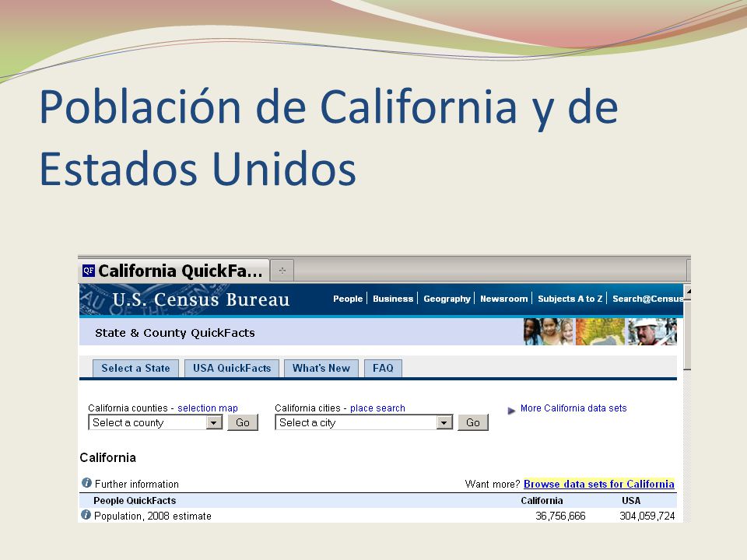Open a new browser tab with plus button

pos(282,271)
